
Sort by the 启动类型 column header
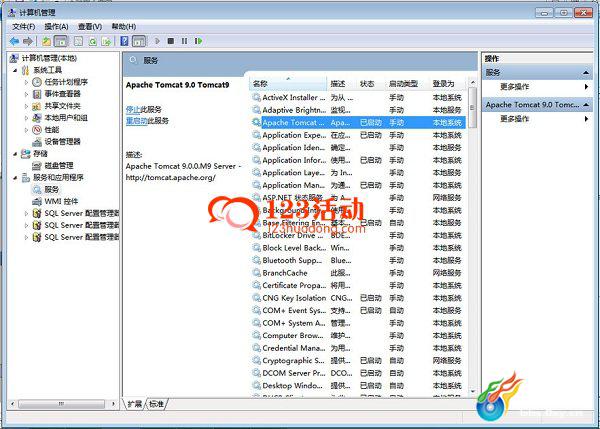(x=408, y=83)
